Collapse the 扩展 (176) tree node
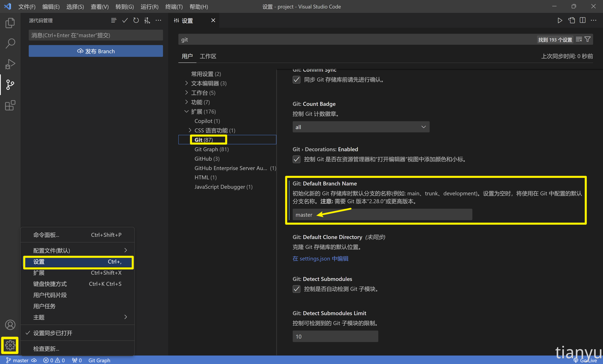Image resolution: width=603 pixels, height=364 pixels. point(187,111)
